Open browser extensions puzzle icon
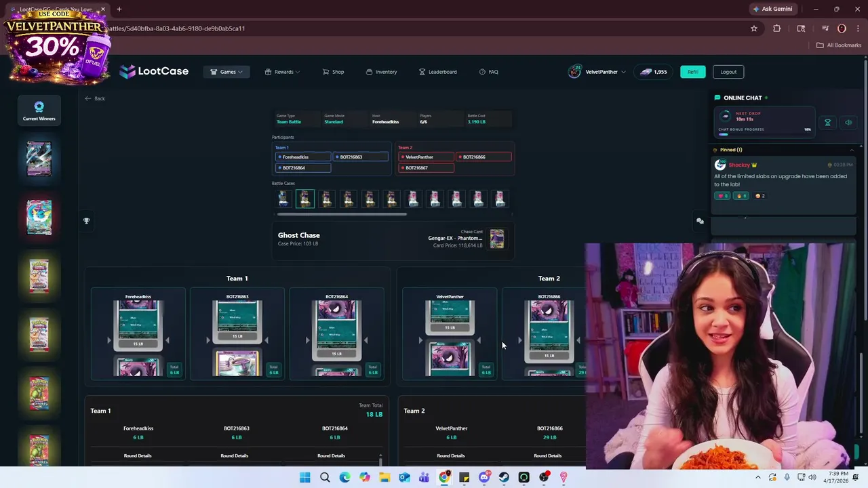This screenshot has height=488, width=868. [776, 28]
